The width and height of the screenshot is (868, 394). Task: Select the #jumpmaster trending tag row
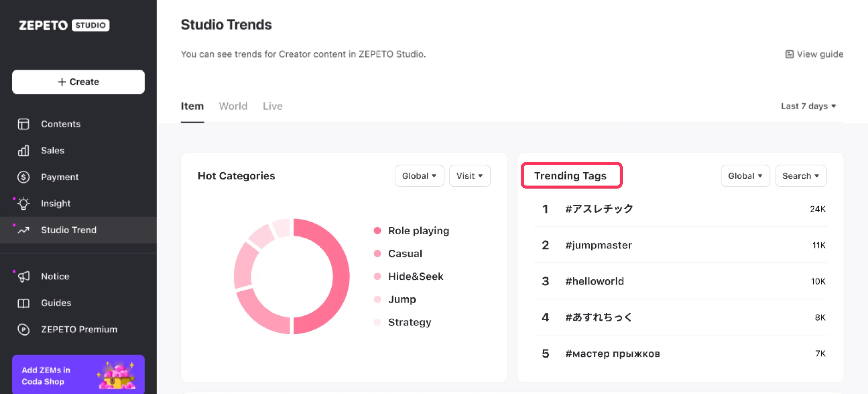pyautogui.click(x=680, y=245)
